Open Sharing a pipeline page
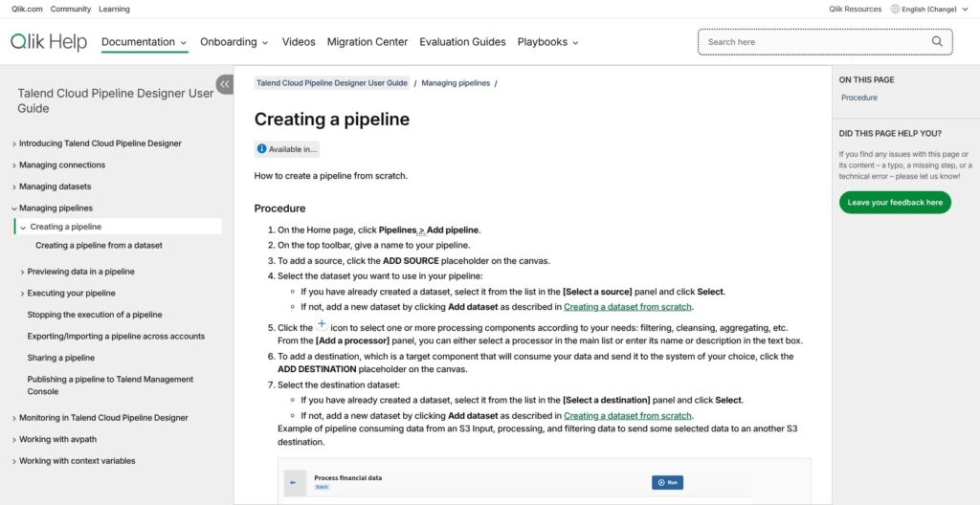 (60, 358)
